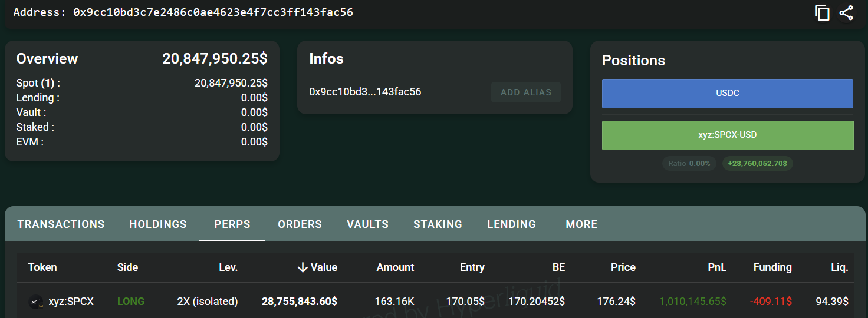Click the 1,010,145.65$ PnL value
Image resolution: width=868 pixels, height=318 pixels.
(693, 302)
